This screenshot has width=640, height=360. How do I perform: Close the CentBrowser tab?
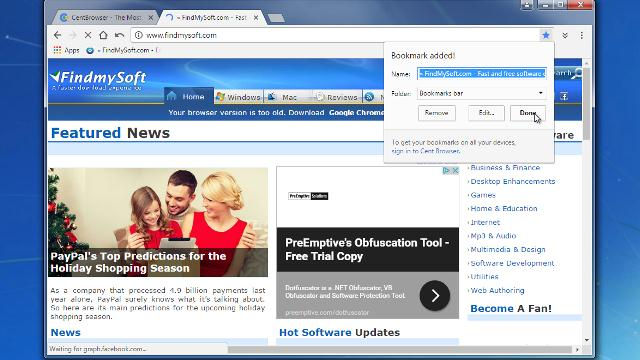151,18
